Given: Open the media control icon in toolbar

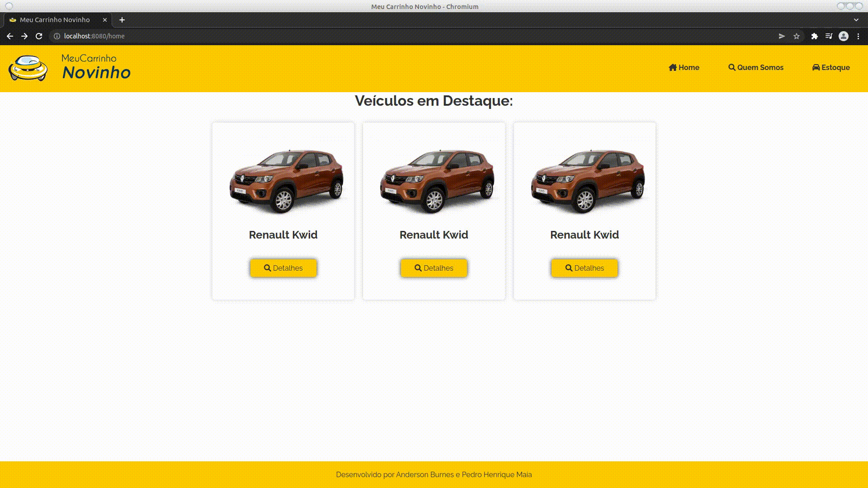Looking at the screenshot, I should [829, 36].
